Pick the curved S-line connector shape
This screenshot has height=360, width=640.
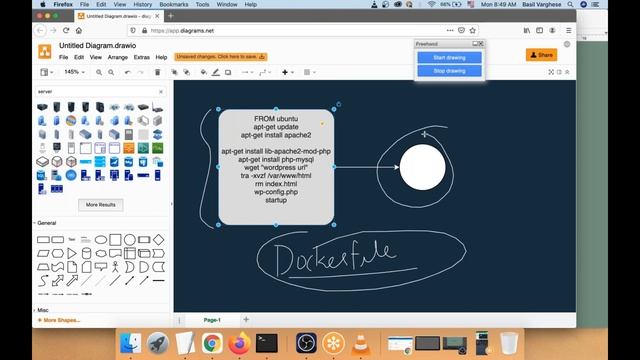pyautogui.click(x=43, y=280)
